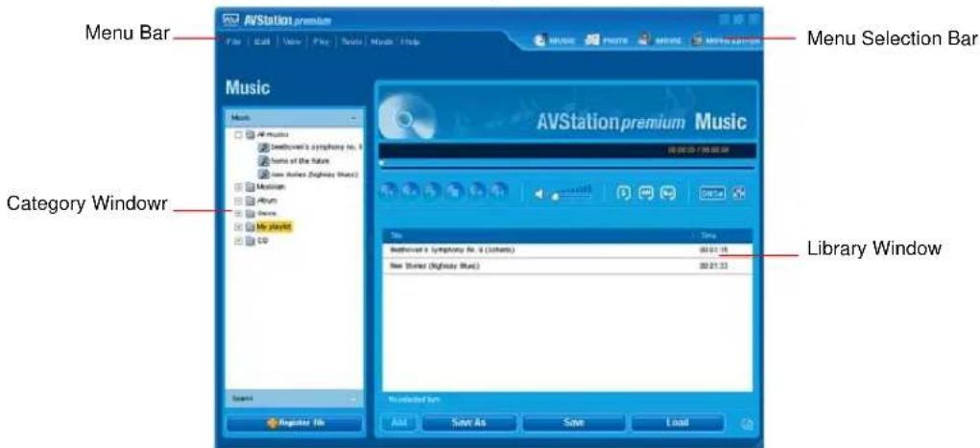Click the first square mode icon after volume

(624, 193)
